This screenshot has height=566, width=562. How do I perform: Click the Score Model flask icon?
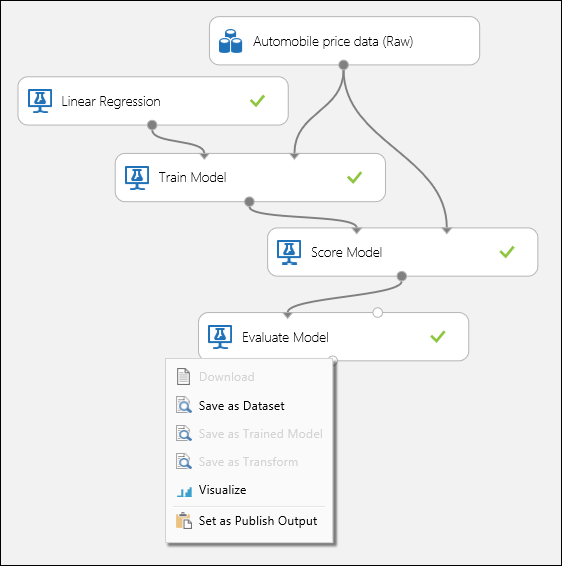click(289, 252)
